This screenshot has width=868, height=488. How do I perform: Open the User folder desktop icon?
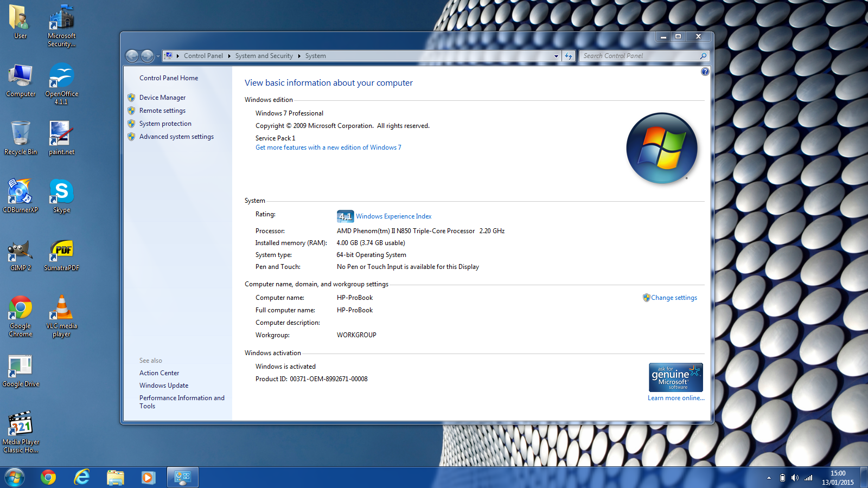point(20,22)
